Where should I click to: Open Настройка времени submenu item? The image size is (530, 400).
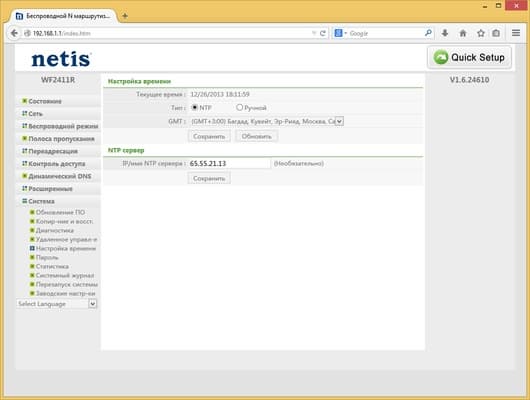[63, 248]
